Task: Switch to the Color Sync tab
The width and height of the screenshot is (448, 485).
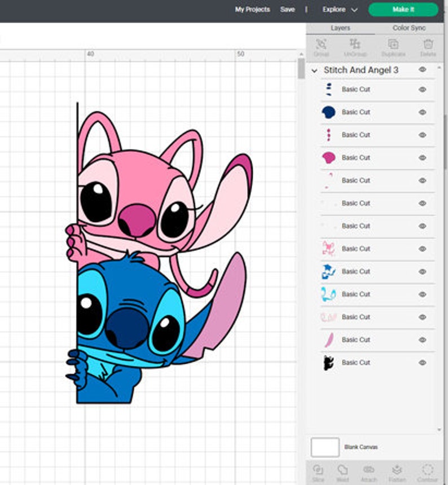Action: [409, 28]
